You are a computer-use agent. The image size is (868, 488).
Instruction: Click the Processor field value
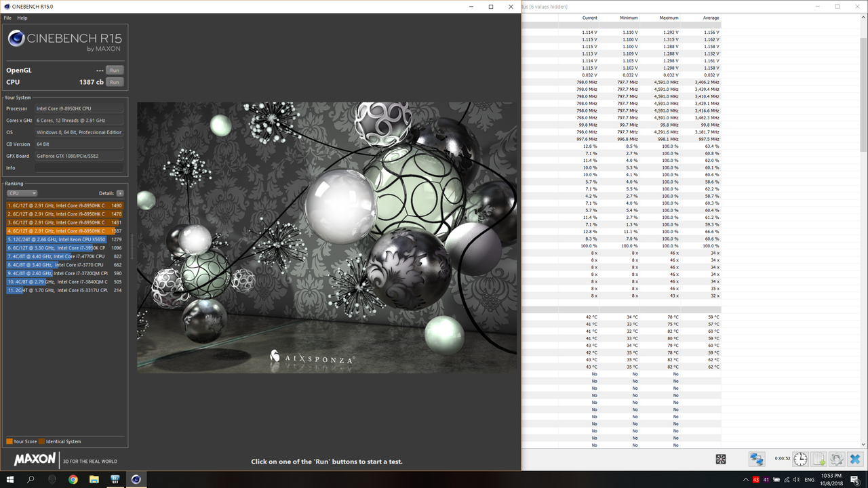point(79,108)
